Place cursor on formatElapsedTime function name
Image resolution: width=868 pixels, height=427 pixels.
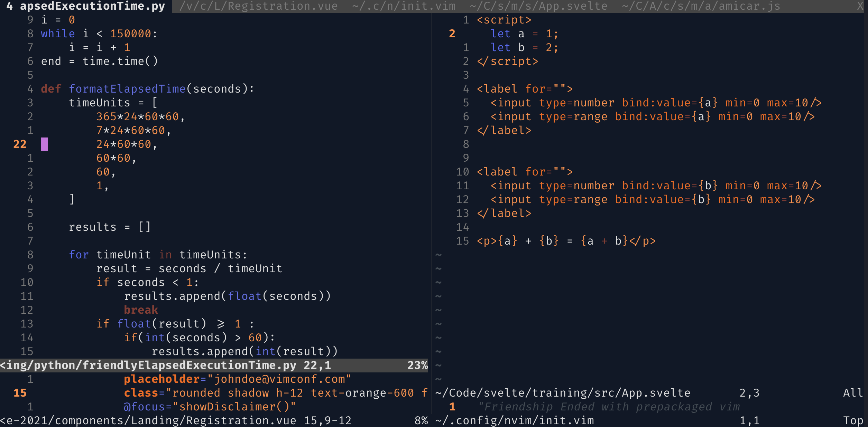tap(127, 89)
